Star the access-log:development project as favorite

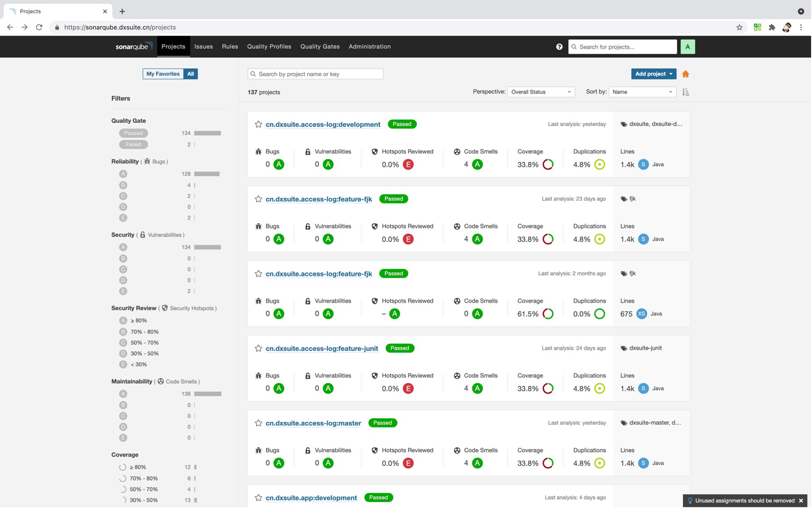(258, 124)
